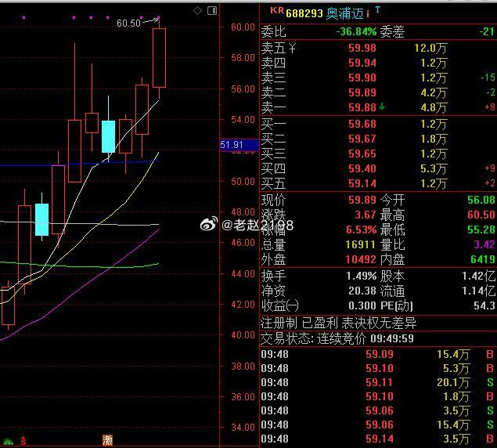Click the yen icon next to 卖五

292,49
